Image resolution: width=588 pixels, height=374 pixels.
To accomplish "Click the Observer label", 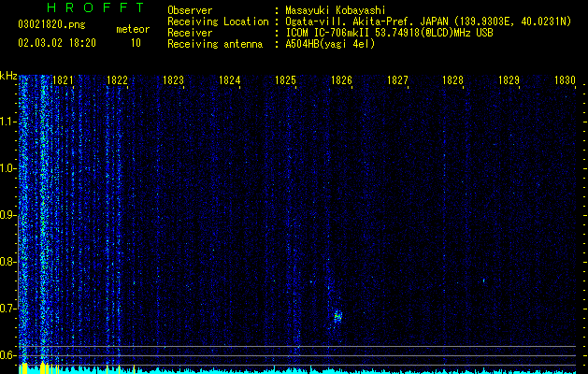I will pos(190,10).
